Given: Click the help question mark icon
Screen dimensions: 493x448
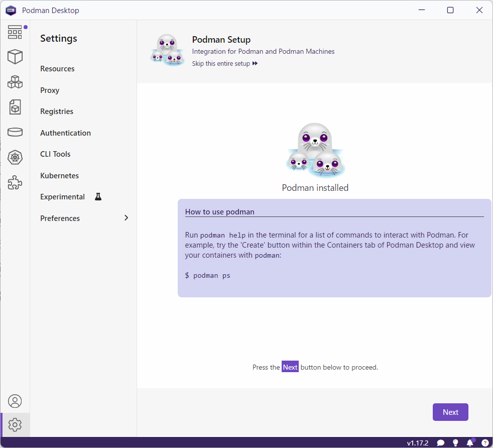Looking at the screenshot, I should pyautogui.click(x=484, y=442).
